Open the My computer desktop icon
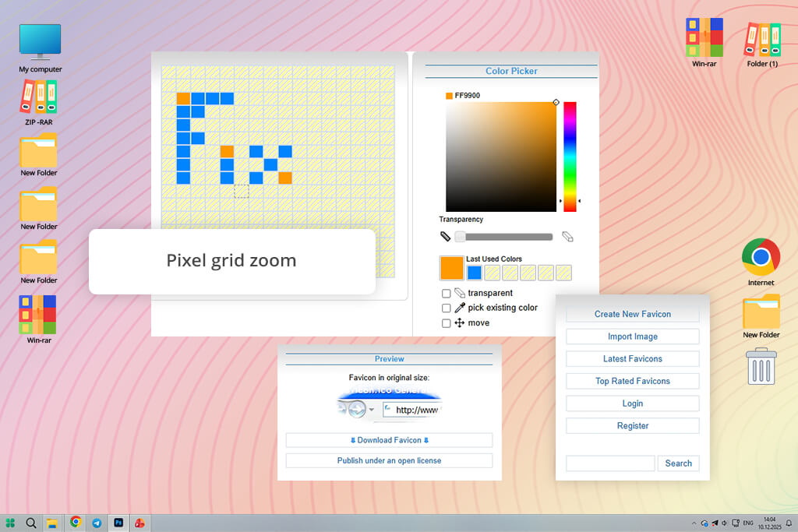Viewport: 798px width, 532px height. click(41, 48)
